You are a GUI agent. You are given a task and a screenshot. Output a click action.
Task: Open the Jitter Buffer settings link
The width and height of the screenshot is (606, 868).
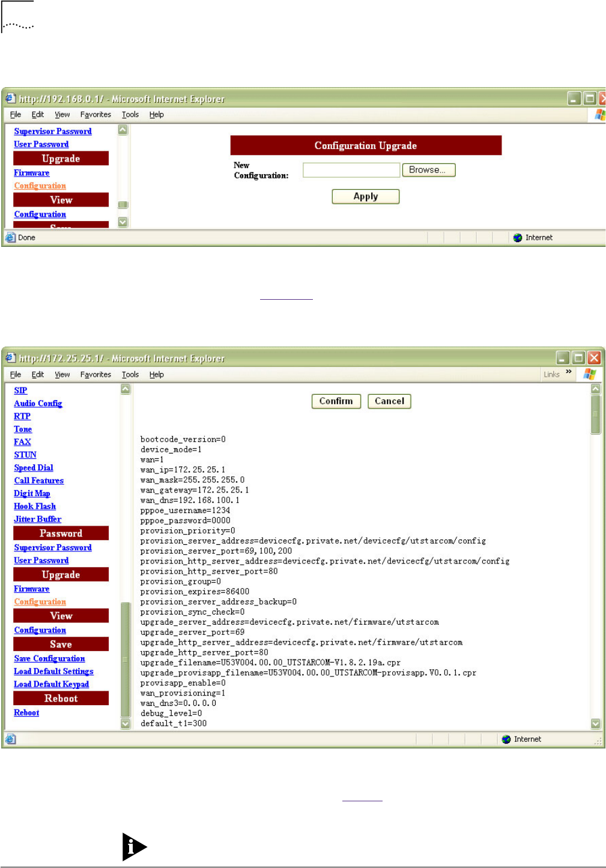[x=37, y=519]
